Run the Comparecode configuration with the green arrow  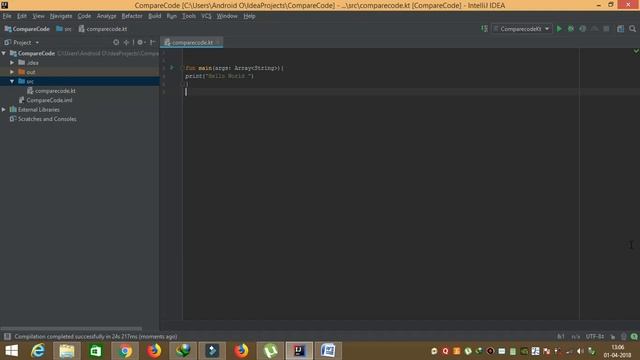tap(559, 29)
